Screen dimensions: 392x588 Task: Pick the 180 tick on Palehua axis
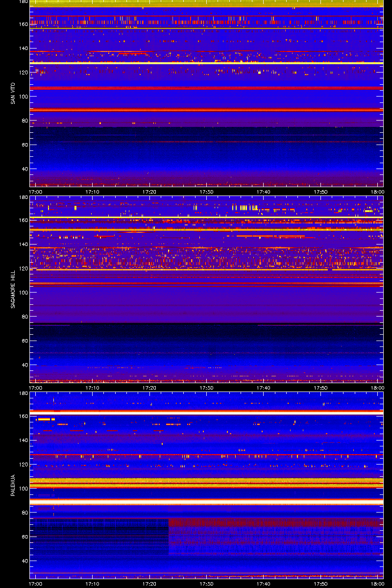click(23, 393)
